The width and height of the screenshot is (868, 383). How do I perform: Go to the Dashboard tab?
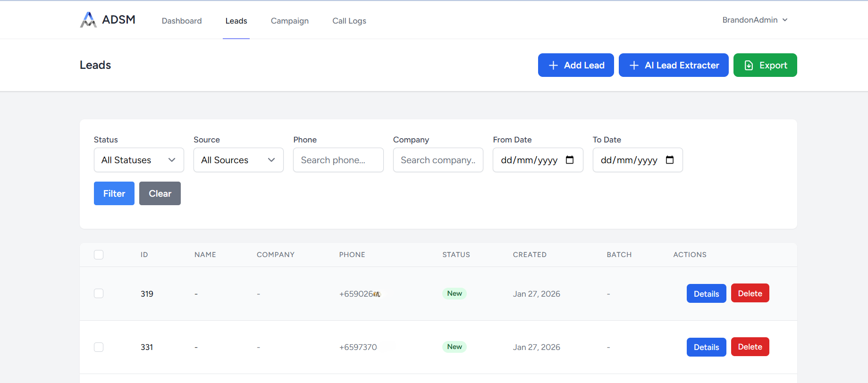pos(182,21)
